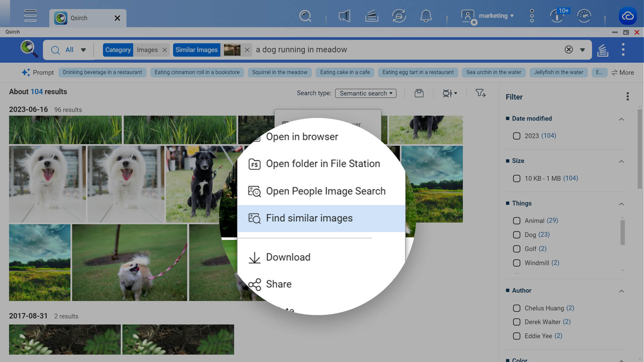644x362 pixels.
Task: Open the dashboard gauge icon
Action: pyautogui.click(x=584, y=16)
